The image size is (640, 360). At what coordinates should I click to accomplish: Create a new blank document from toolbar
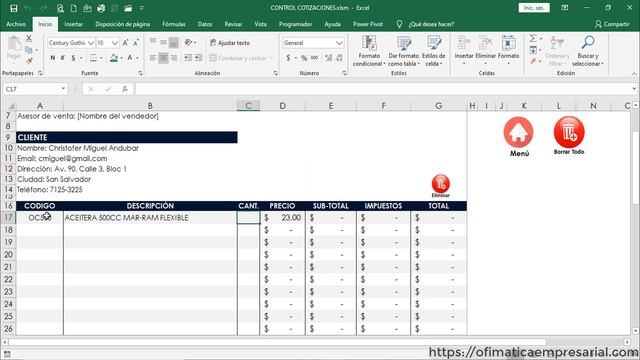coord(73,8)
